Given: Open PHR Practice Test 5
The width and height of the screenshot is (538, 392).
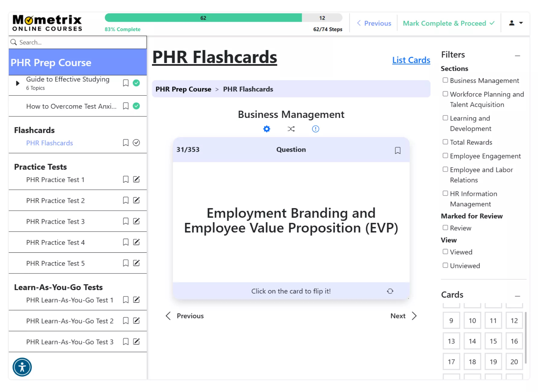Looking at the screenshot, I should point(55,263).
